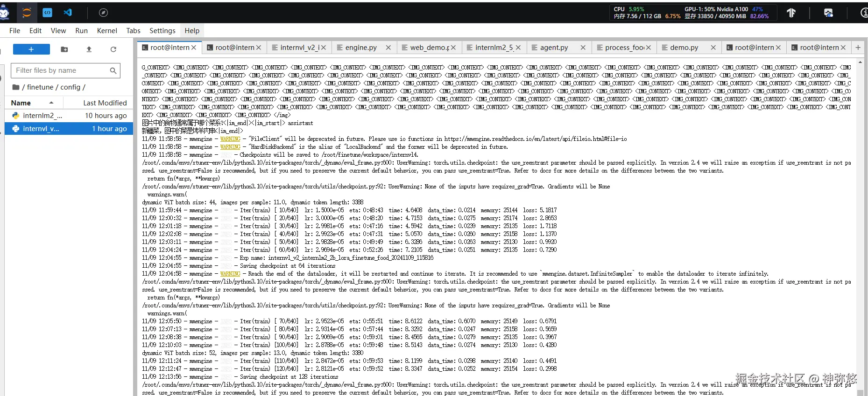Open the File menu

coord(15,31)
